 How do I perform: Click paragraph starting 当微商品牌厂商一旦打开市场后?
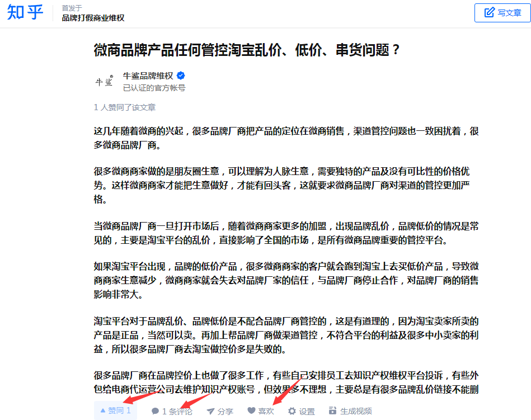click(286, 233)
